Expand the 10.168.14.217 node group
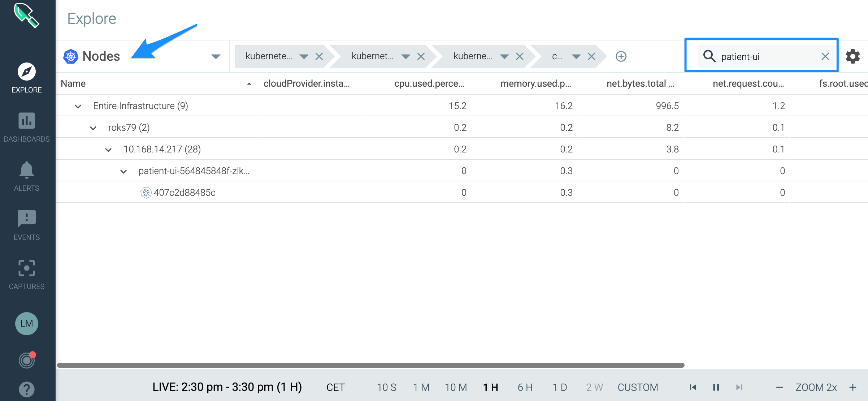Viewport: 868px width, 401px height. click(x=109, y=149)
